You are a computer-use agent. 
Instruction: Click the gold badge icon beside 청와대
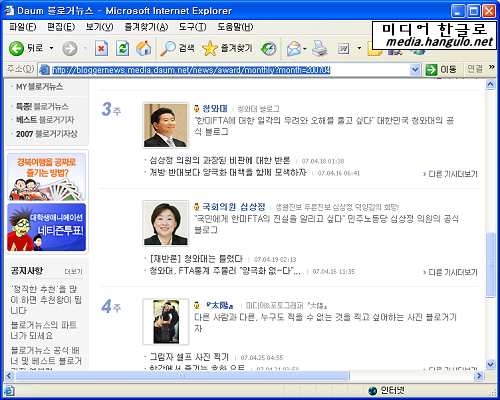coord(197,109)
